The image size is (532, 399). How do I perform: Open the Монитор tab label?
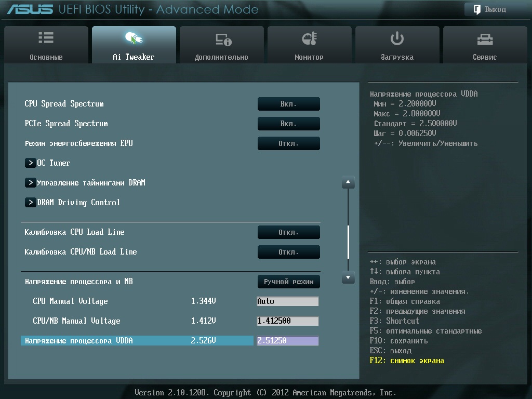309,57
